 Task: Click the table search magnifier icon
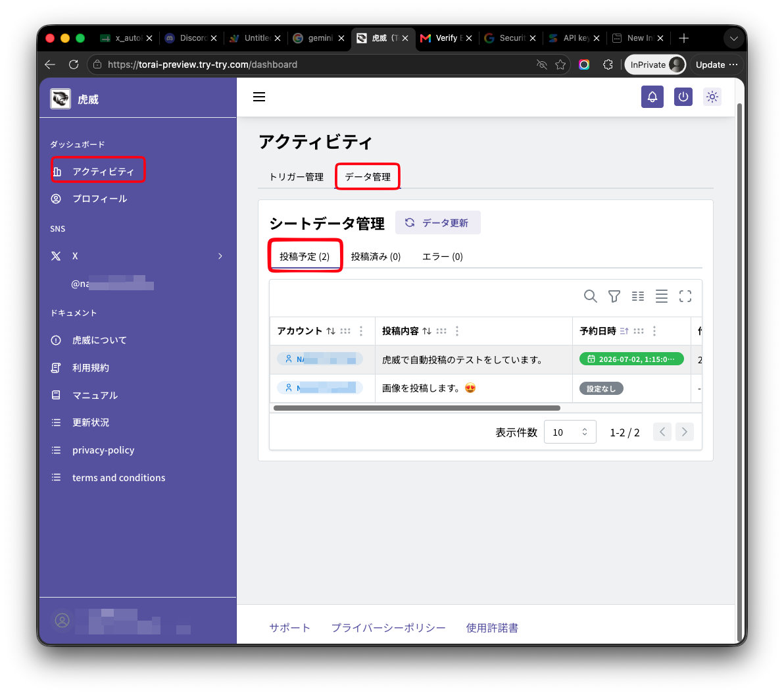[x=590, y=296]
